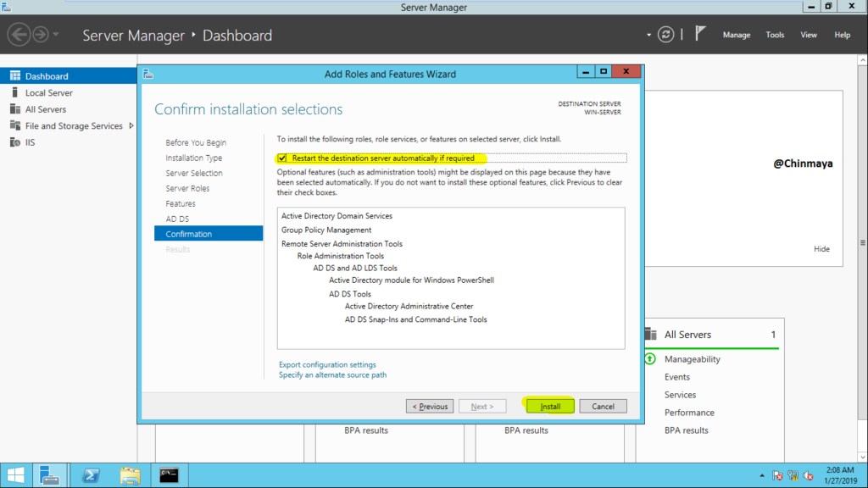Go to Server Selection wizard step
This screenshot has width=868, height=488.
[x=194, y=173]
